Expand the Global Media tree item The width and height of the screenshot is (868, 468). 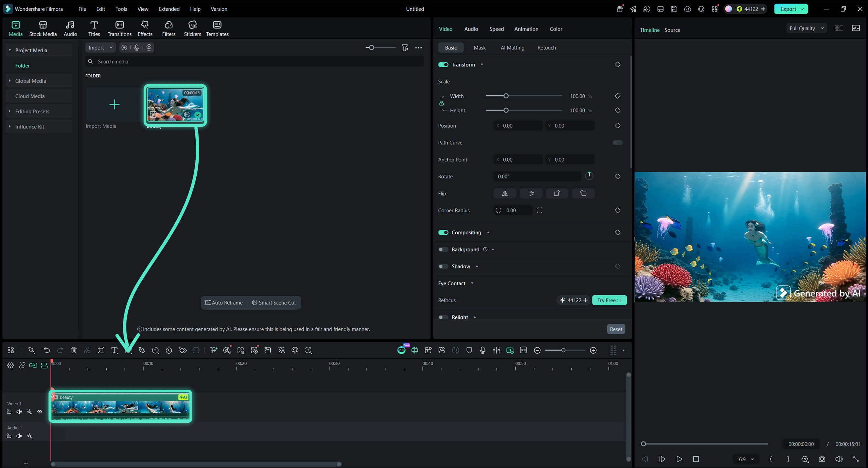click(10, 81)
